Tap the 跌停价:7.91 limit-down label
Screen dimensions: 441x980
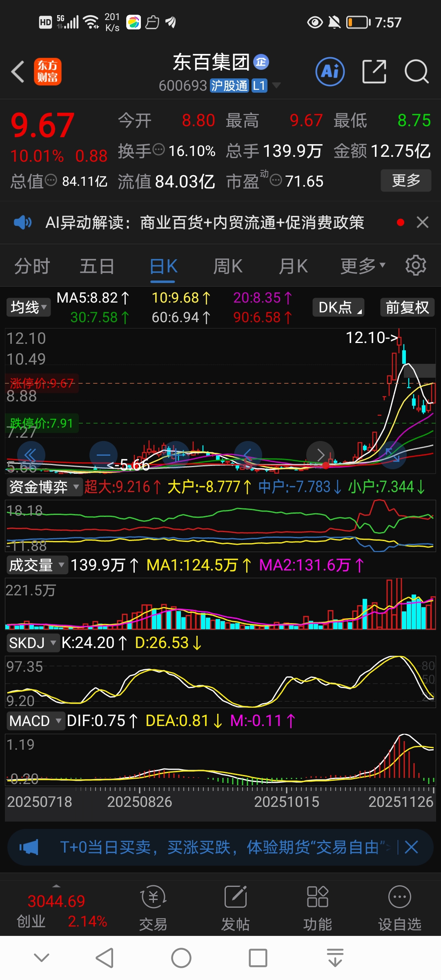tap(41, 423)
